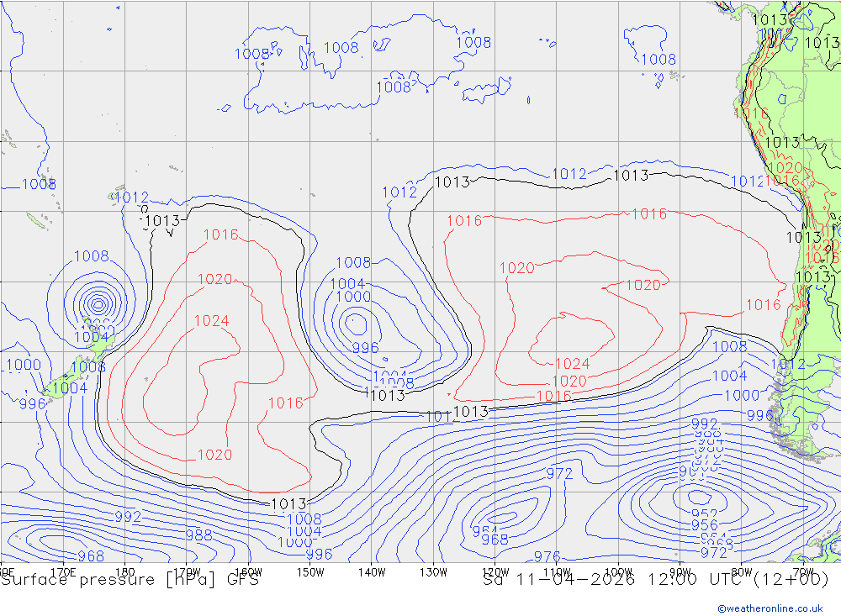
Task: Click the blue 952 low center label
Action: click(x=704, y=514)
